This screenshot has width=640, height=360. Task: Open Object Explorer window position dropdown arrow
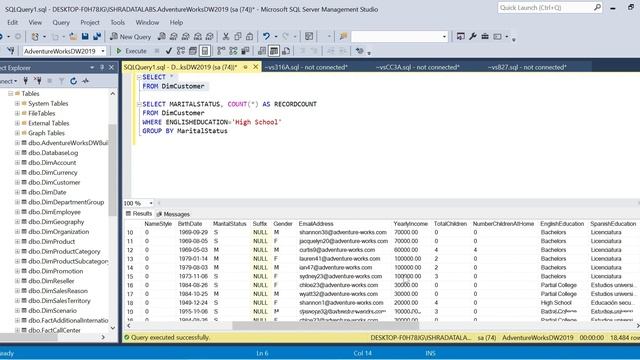[x=92, y=67]
